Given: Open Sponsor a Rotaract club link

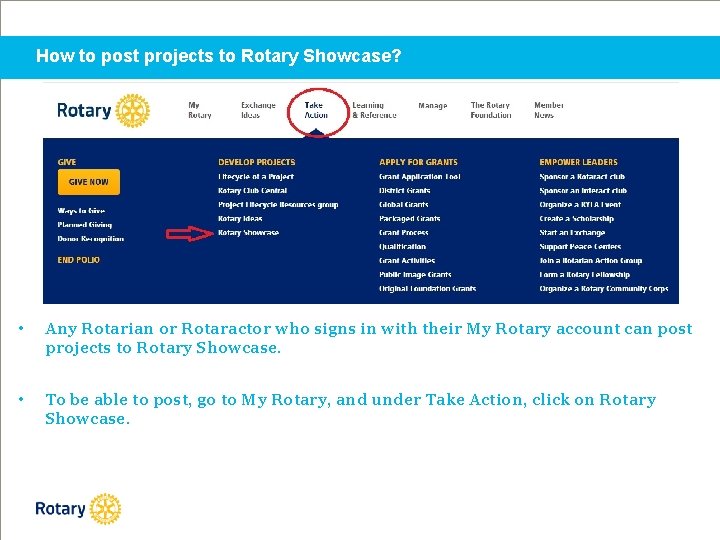Looking at the screenshot, I should (x=582, y=177).
